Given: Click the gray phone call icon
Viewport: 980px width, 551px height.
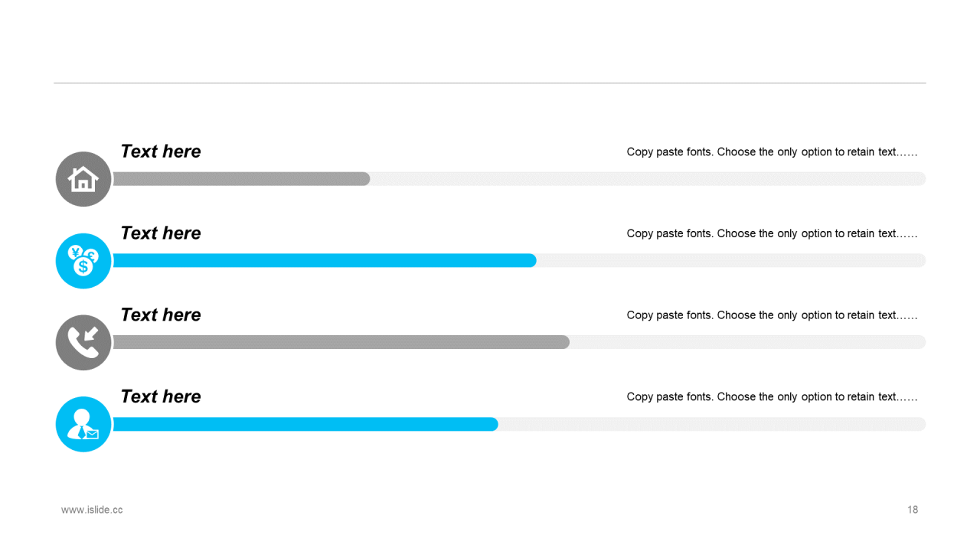Looking at the screenshot, I should coord(83,343).
